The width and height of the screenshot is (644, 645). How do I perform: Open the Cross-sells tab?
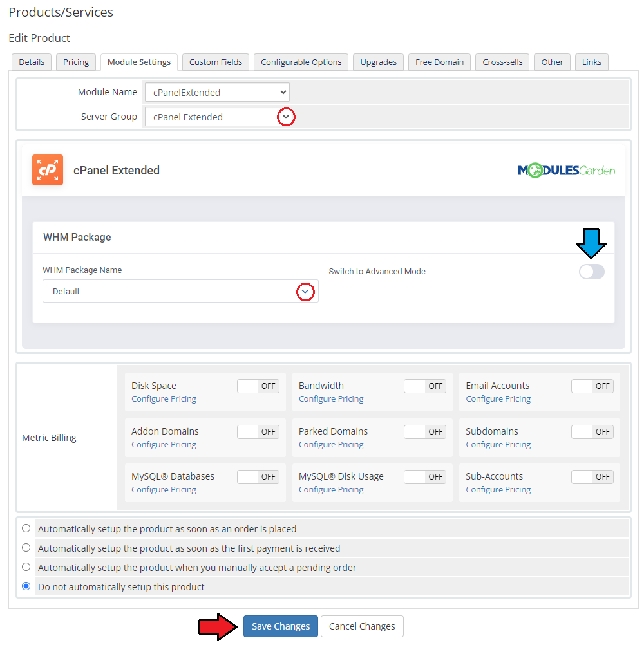point(502,62)
